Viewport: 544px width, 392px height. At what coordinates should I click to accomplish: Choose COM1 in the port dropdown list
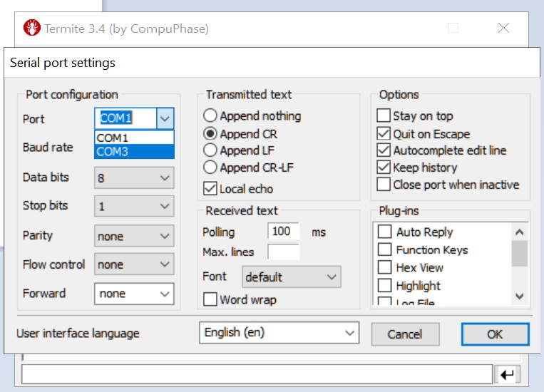(133, 138)
